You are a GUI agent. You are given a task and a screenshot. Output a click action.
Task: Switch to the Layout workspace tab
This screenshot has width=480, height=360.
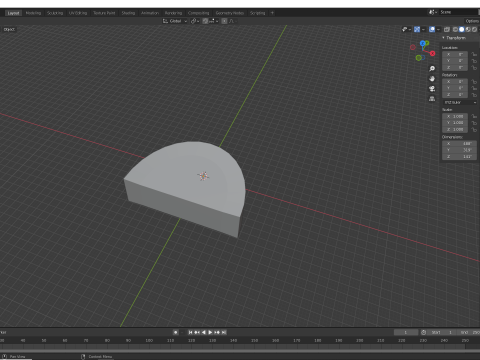coord(13,13)
